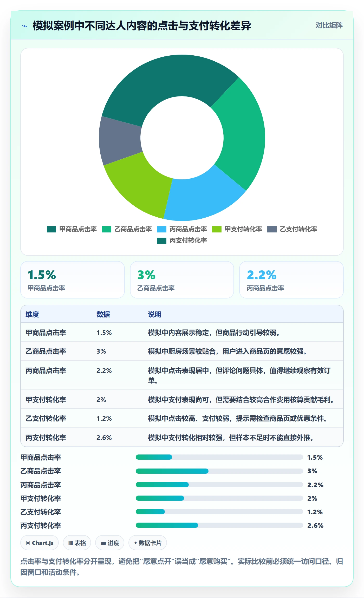Toggle the 丙支付转化率 legend item
Viewport: 364px width, 598px height.
point(182,241)
